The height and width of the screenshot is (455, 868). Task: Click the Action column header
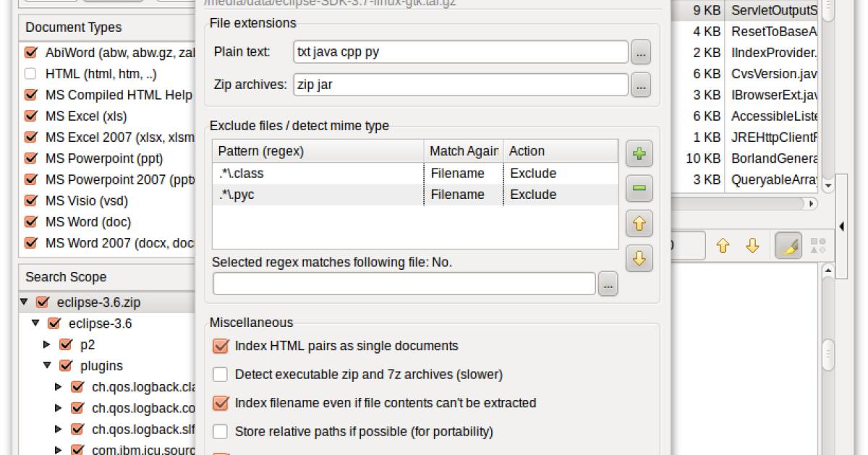[558, 151]
